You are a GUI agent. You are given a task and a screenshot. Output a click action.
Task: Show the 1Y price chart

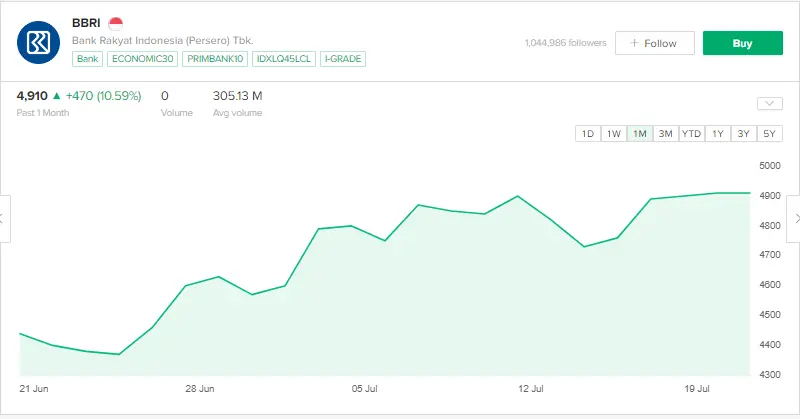[717, 134]
